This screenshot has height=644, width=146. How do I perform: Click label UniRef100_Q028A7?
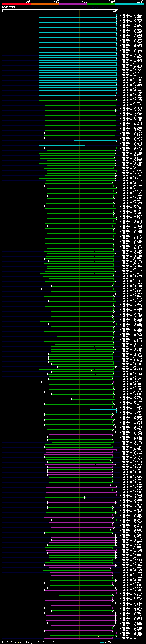coord(131,417)
